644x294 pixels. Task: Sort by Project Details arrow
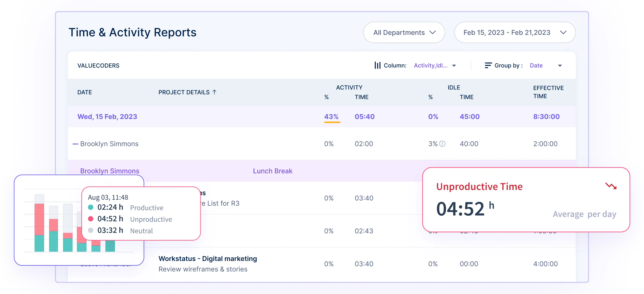click(214, 92)
